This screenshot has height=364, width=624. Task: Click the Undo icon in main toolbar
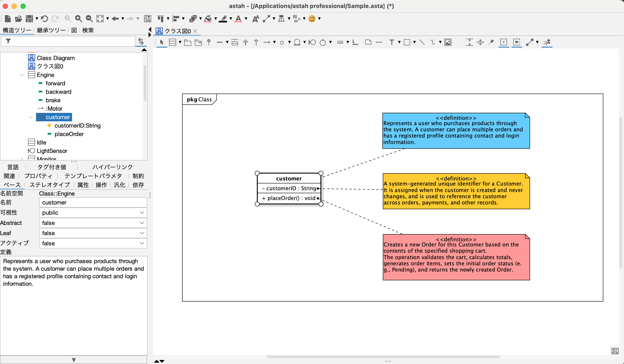click(44, 19)
